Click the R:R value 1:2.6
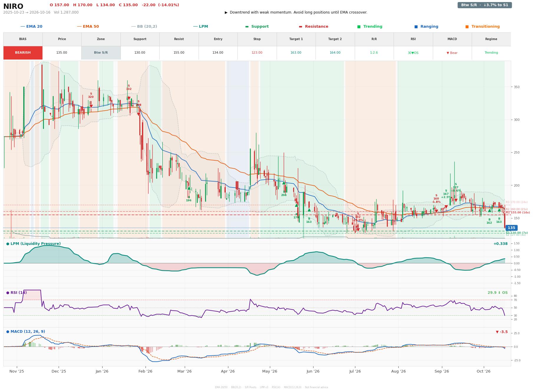Screen dimensions: 533x392 click(374, 53)
